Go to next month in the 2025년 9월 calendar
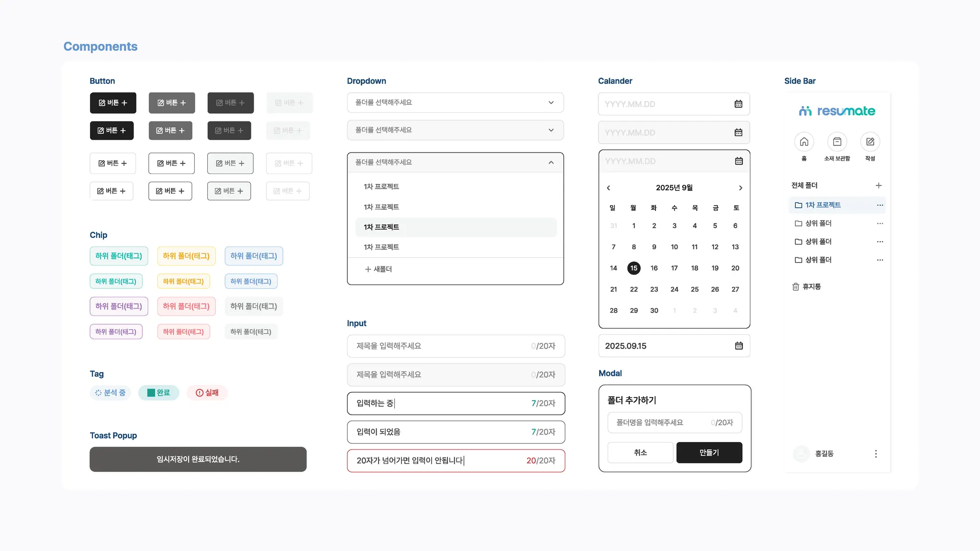The image size is (980, 551). tap(740, 188)
